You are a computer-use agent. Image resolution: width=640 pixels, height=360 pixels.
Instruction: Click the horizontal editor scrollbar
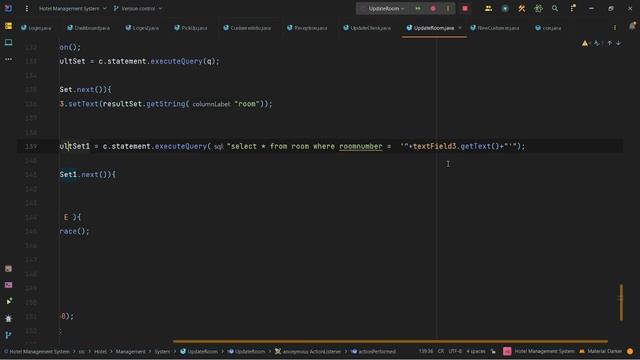coord(390,341)
